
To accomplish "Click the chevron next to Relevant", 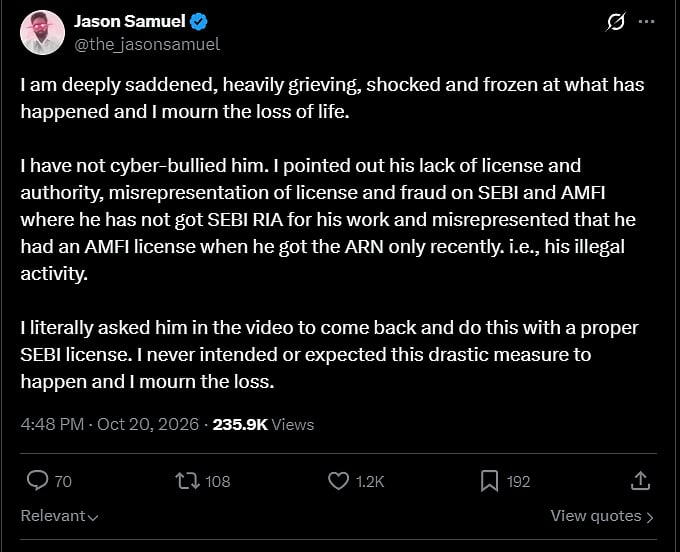I will [93, 517].
